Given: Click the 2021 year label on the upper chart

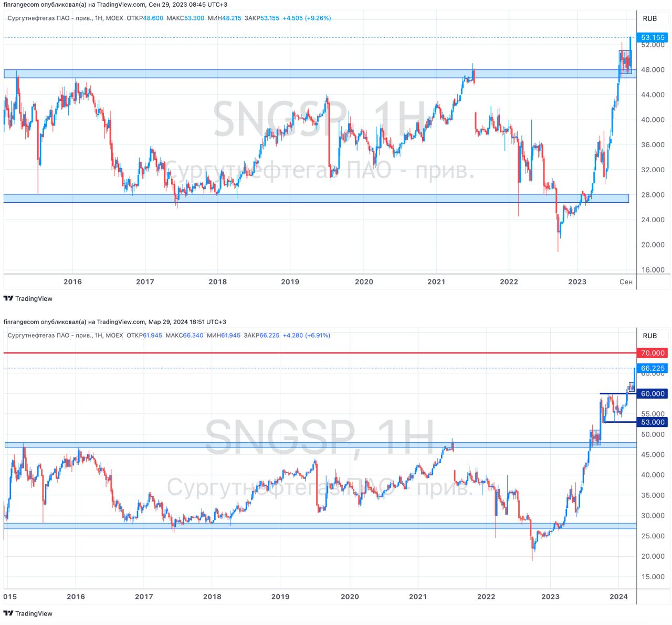Looking at the screenshot, I should [x=436, y=282].
